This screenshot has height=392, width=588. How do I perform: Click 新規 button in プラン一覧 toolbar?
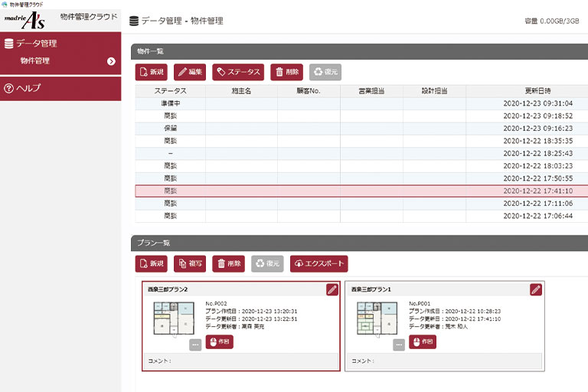[151, 263]
